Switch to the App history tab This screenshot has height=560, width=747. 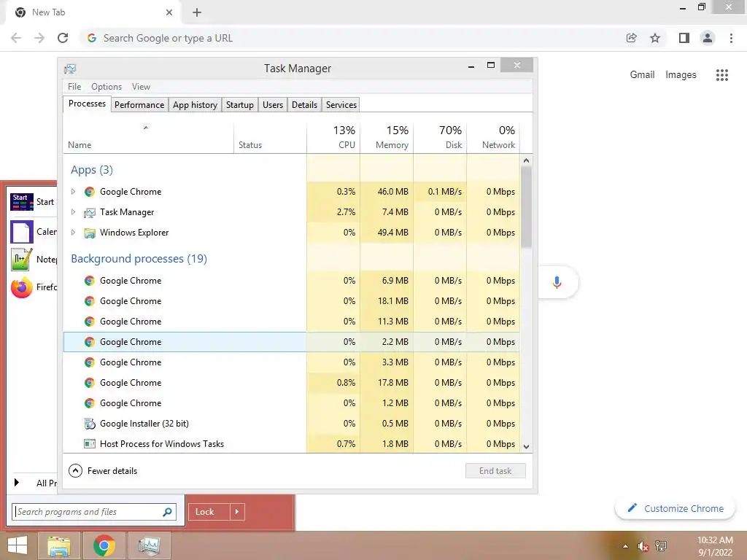tap(195, 105)
